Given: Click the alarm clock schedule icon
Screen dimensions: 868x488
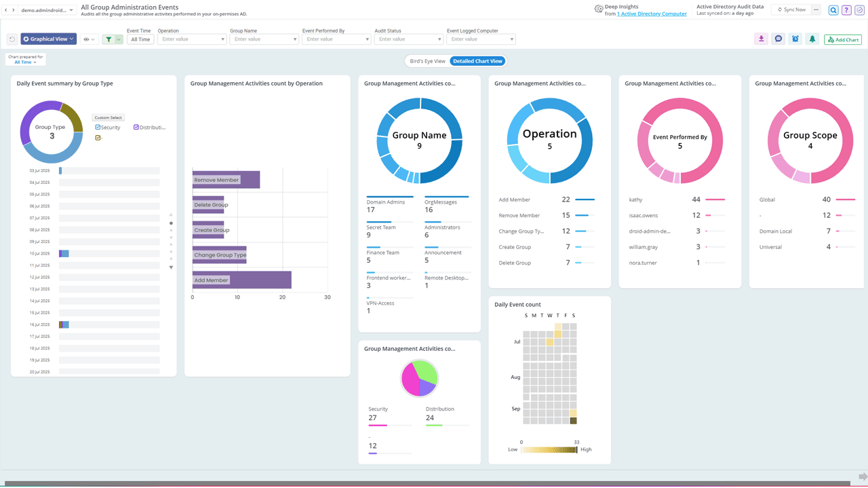Looking at the screenshot, I should pos(795,39).
